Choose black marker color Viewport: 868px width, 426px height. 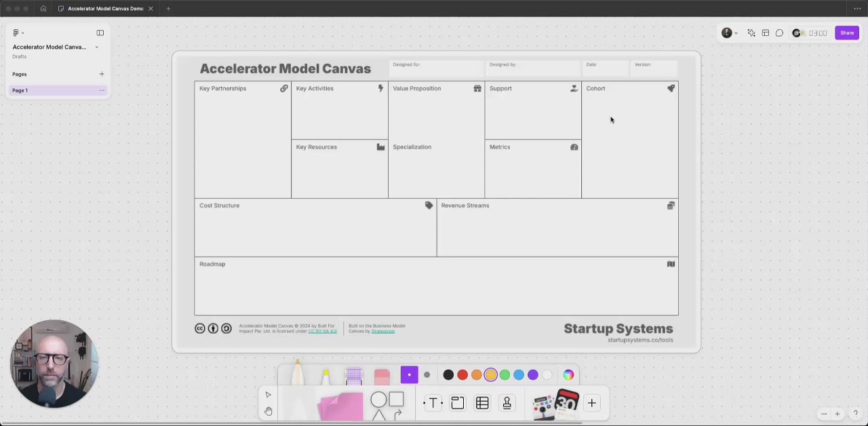(x=448, y=374)
